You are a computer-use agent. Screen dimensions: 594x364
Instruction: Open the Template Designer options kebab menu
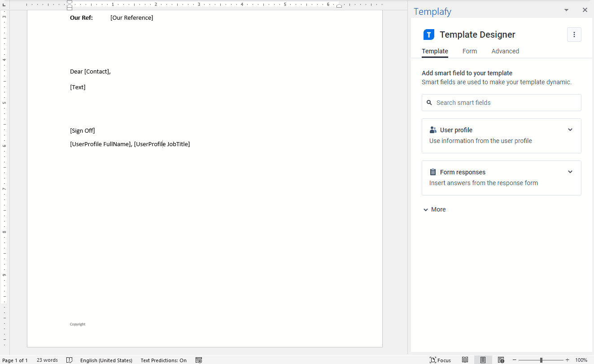(x=574, y=35)
